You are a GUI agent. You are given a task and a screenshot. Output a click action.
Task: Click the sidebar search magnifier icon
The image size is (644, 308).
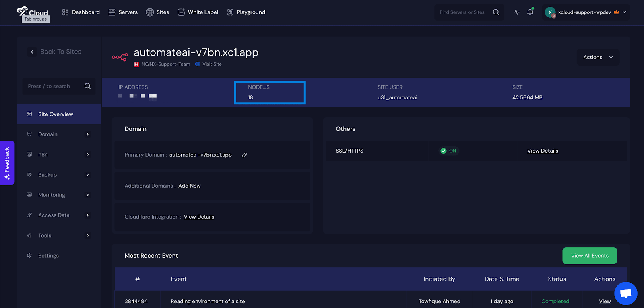coord(87,86)
